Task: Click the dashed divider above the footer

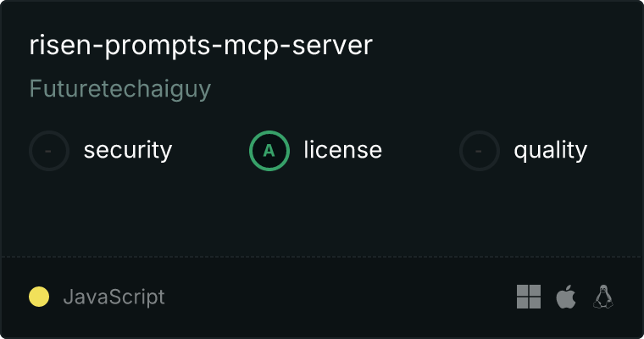Action: click(322, 257)
